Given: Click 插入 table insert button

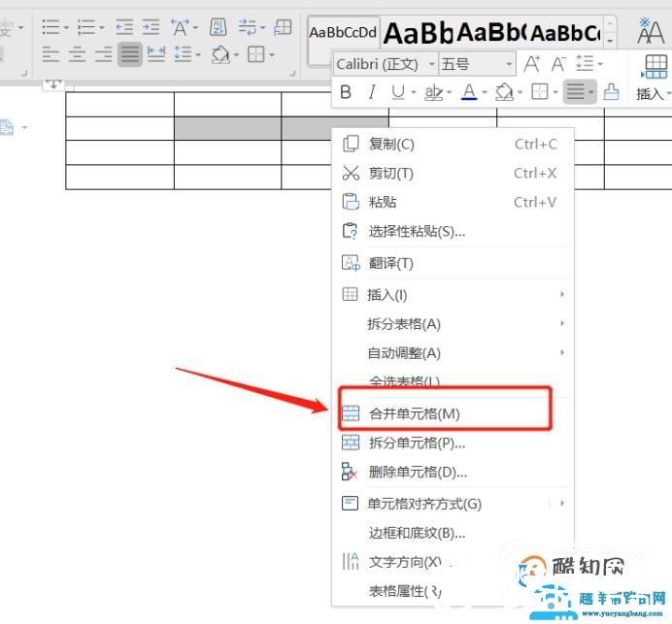Looking at the screenshot, I should tap(653, 78).
